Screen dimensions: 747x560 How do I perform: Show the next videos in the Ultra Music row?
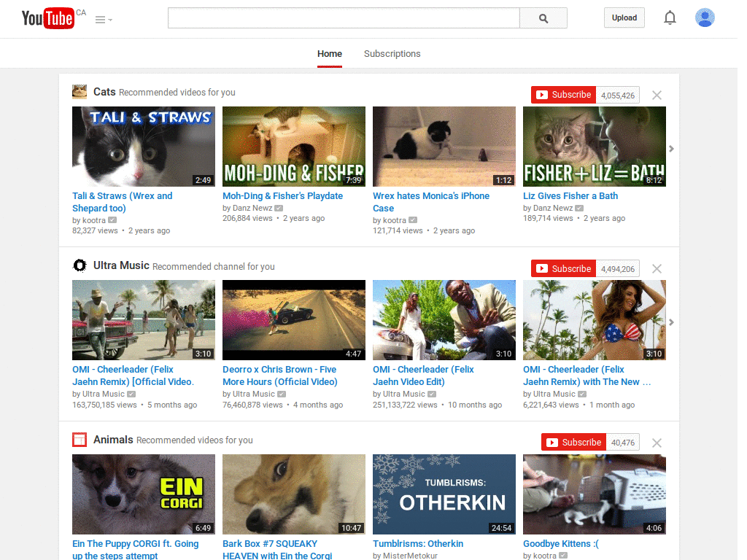pos(671,322)
